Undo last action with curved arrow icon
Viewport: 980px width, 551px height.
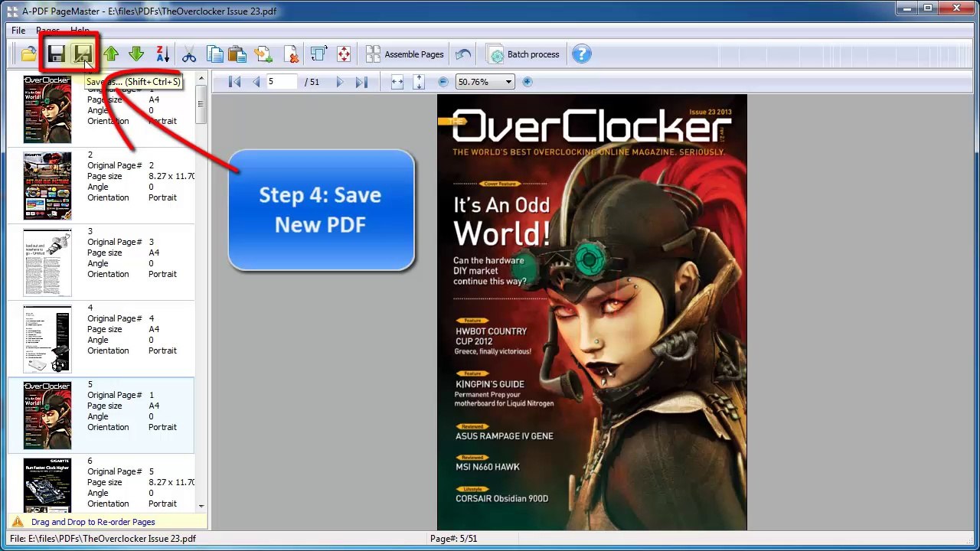tap(463, 54)
